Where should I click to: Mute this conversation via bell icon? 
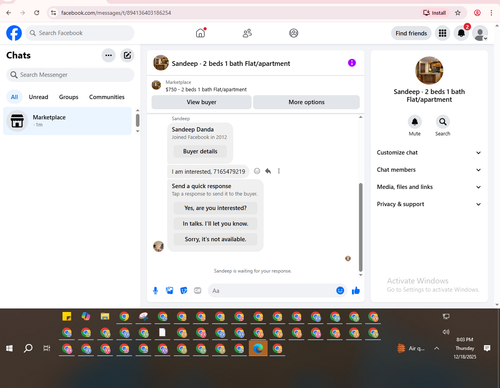415,122
